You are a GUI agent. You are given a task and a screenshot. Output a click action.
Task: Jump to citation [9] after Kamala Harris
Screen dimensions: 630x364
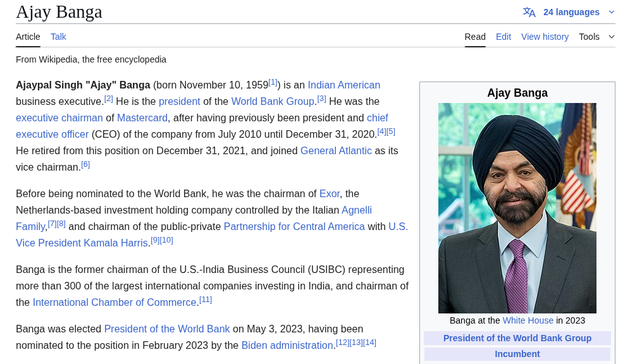coord(155,240)
